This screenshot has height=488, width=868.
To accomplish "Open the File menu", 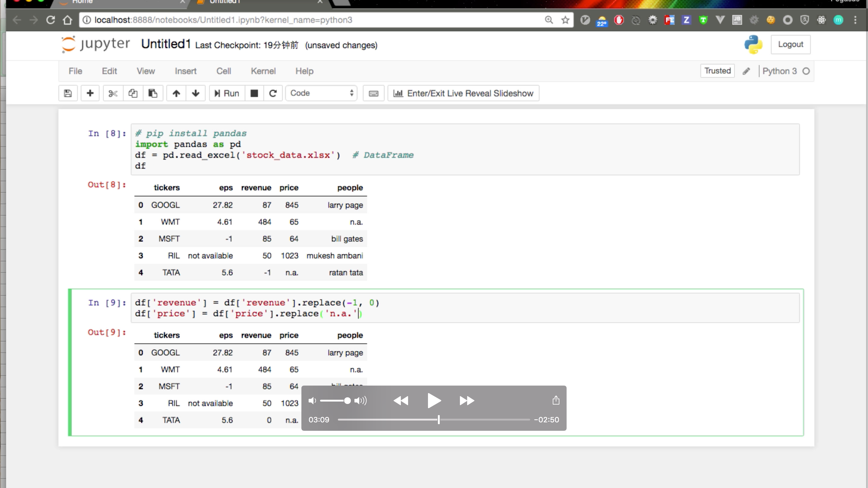I will [x=75, y=71].
